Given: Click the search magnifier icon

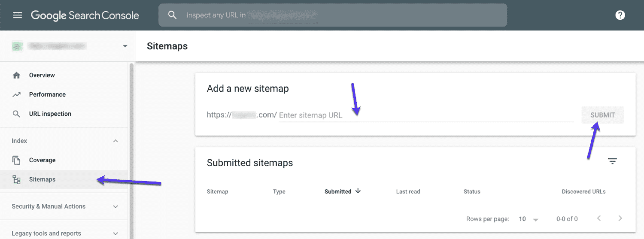Looking at the screenshot, I should [x=172, y=15].
